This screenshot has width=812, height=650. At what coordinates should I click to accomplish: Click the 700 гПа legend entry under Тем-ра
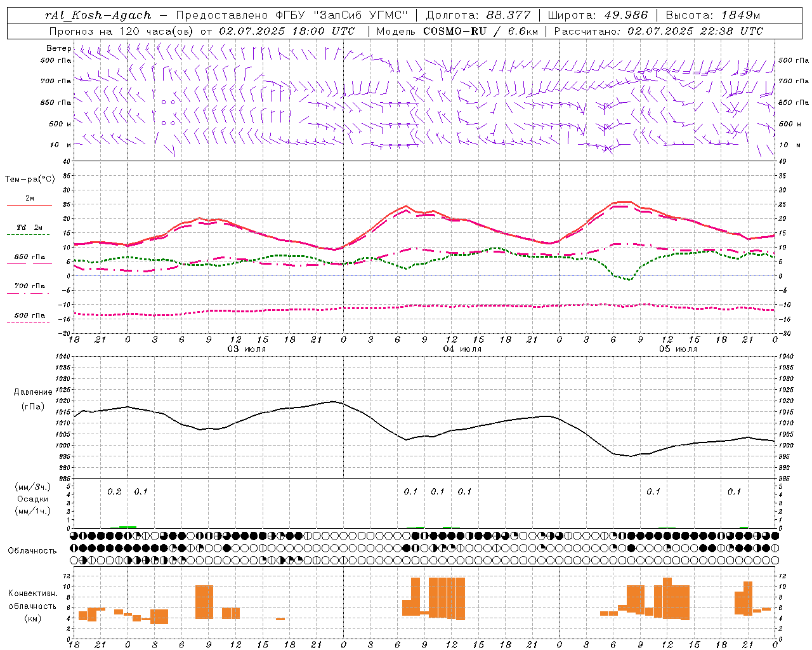[x=30, y=286]
